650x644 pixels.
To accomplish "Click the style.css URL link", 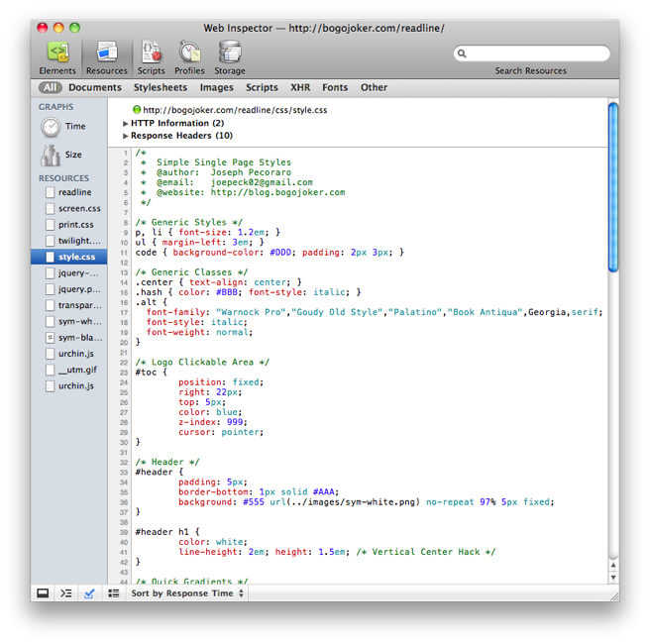I will (x=235, y=110).
